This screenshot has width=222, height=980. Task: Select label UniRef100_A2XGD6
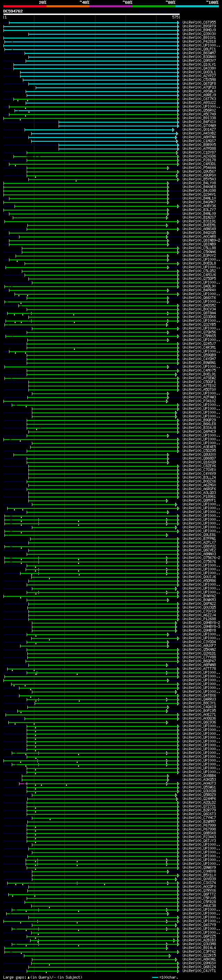click(199, 156)
